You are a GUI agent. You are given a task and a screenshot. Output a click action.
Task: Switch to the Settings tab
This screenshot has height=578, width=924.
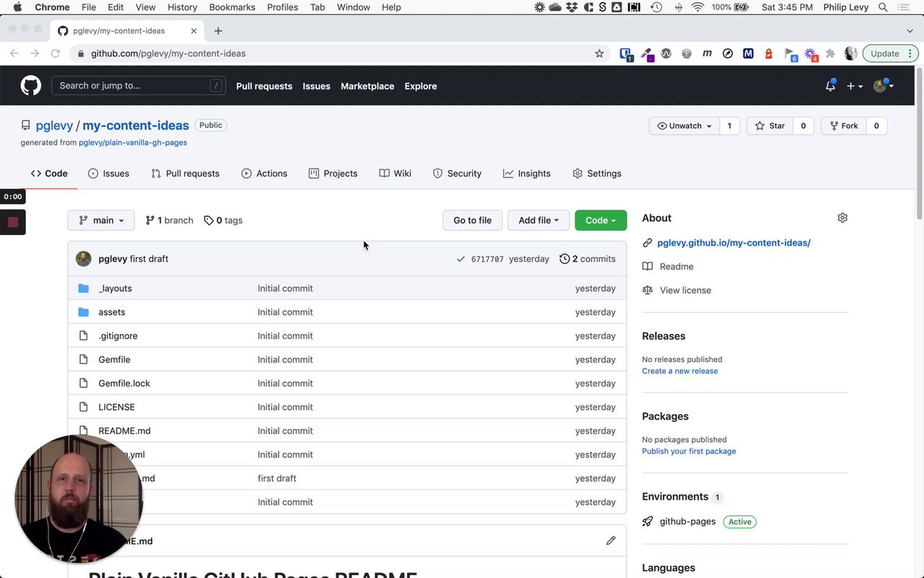tap(597, 173)
